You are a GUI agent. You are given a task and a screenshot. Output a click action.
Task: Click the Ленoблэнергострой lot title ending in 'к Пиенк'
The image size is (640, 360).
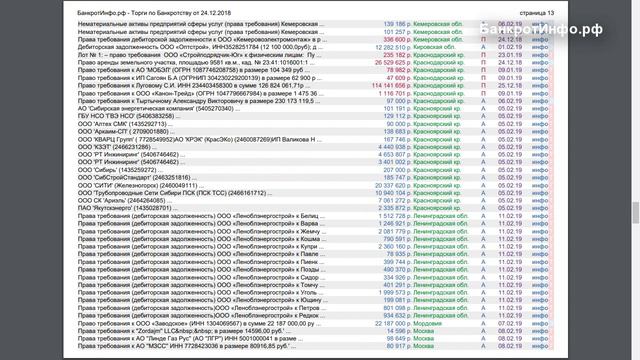pos(201,262)
